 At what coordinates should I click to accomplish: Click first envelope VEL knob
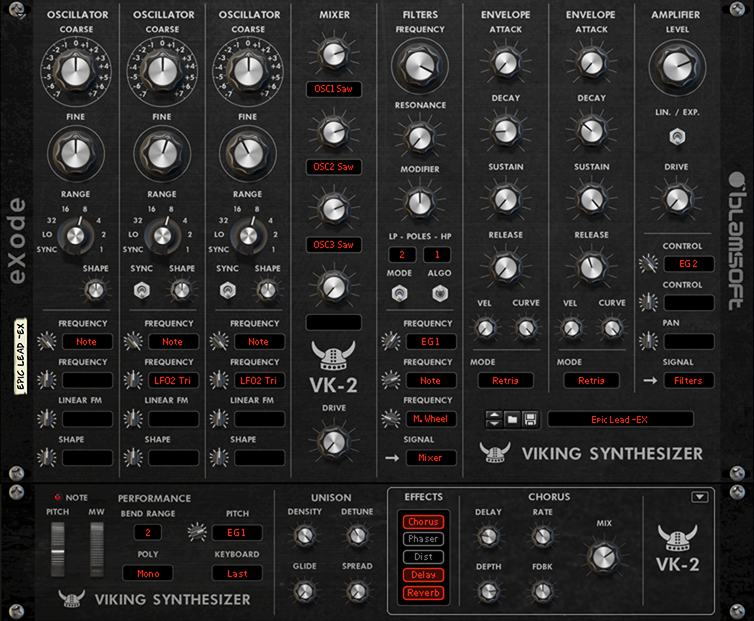click(x=485, y=328)
